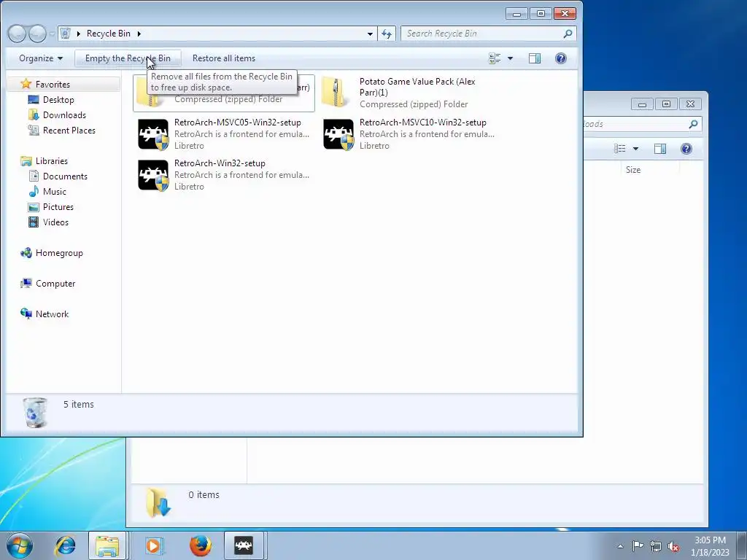Open the Windows Start menu
747x560 pixels.
point(20,545)
